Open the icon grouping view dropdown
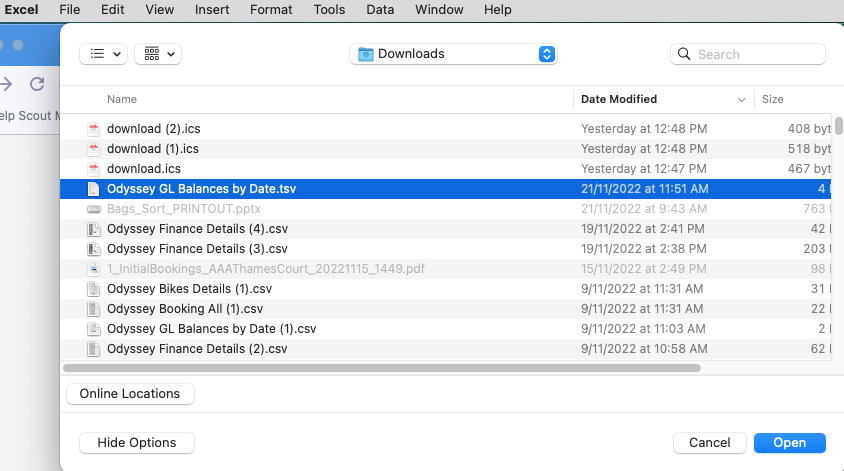844x471 pixels. click(158, 54)
